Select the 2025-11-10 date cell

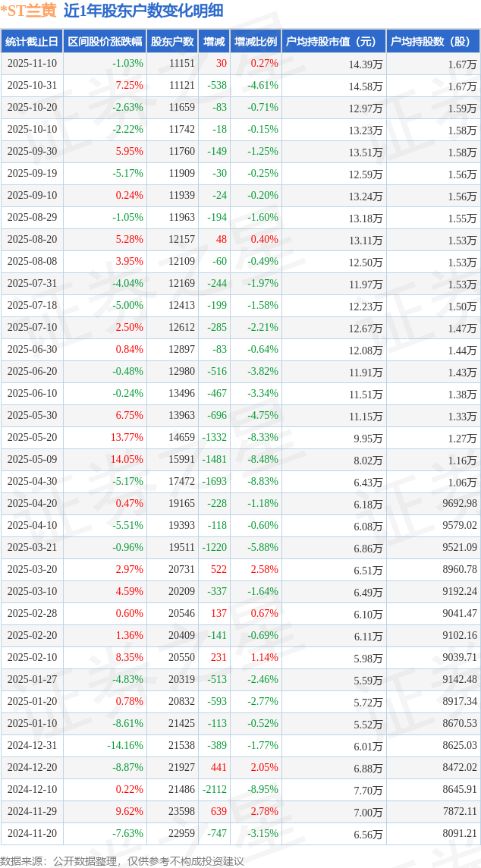(32, 64)
